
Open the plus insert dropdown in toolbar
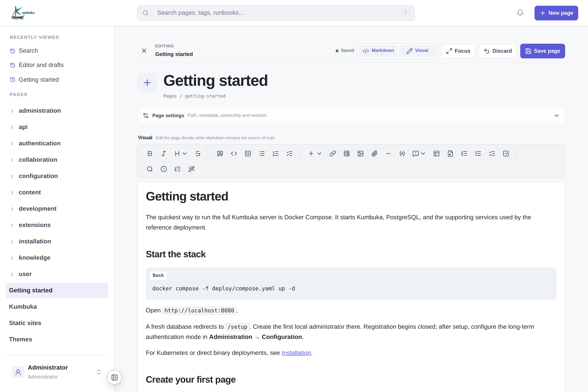coord(315,154)
